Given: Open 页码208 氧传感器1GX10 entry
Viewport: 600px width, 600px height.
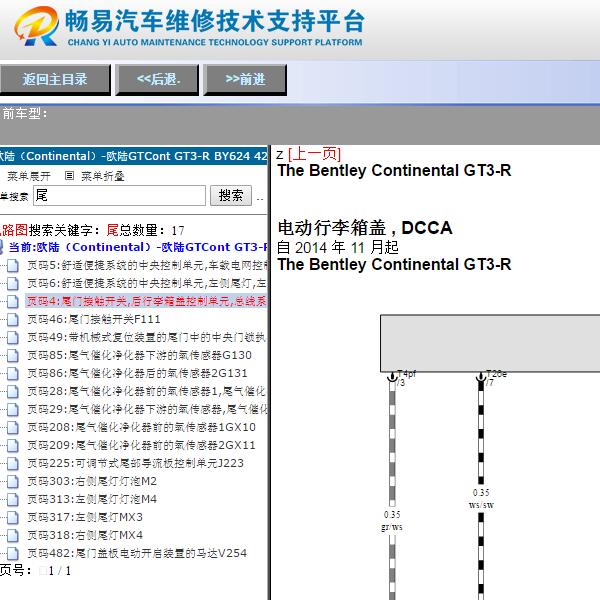Looking at the screenshot, I should tap(142, 427).
